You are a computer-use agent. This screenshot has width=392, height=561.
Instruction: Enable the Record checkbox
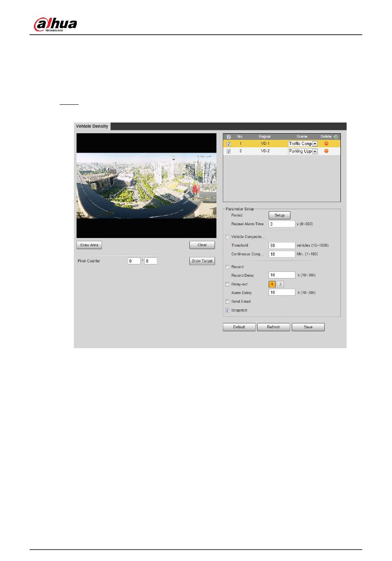click(227, 267)
